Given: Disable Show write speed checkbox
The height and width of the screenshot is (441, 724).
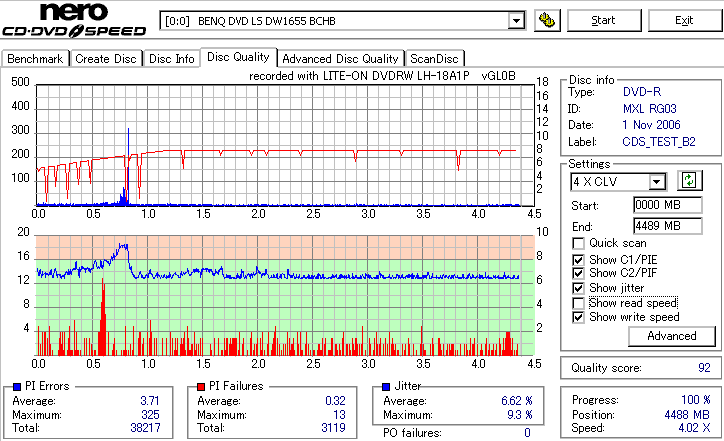Looking at the screenshot, I should pos(578,317).
